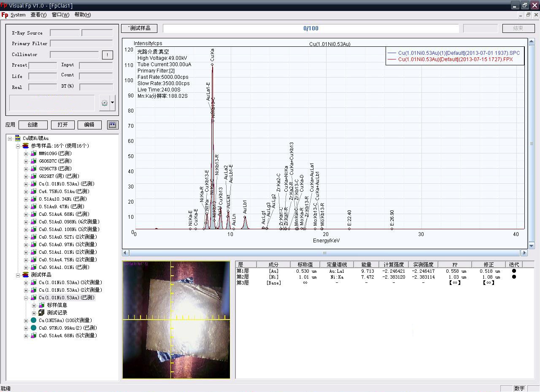
Task: Minimize the inner FpClas1 document window
Action: coord(521,15)
